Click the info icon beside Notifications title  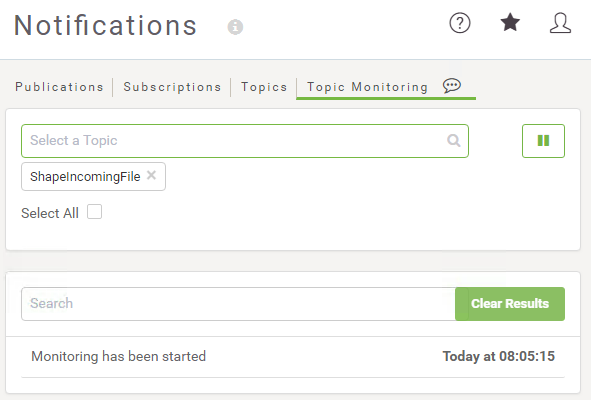(235, 27)
